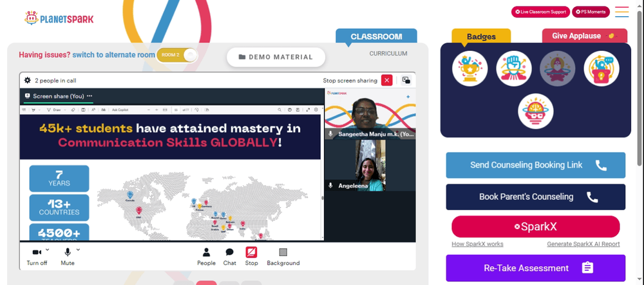Screen dimensions: 644x285
Task: Open picture-in-picture icon beside stop sharing
Action: 406,80
